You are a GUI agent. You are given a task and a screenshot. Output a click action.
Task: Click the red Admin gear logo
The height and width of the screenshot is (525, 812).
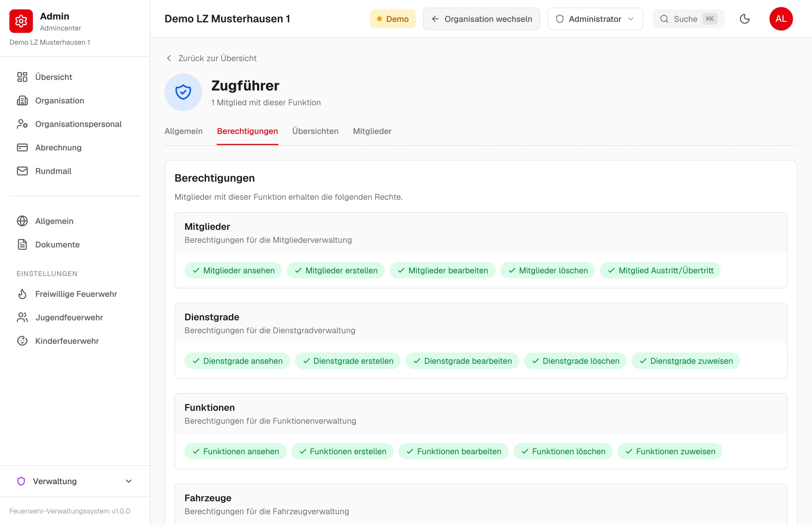21,21
